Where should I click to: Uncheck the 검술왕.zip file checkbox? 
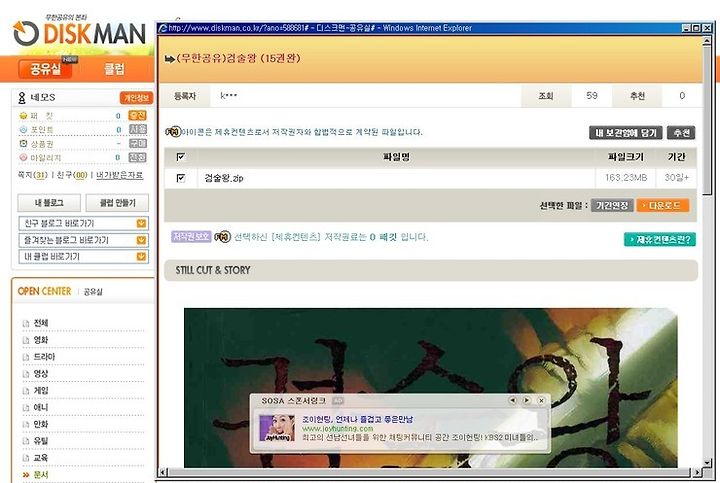click(x=181, y=178)
